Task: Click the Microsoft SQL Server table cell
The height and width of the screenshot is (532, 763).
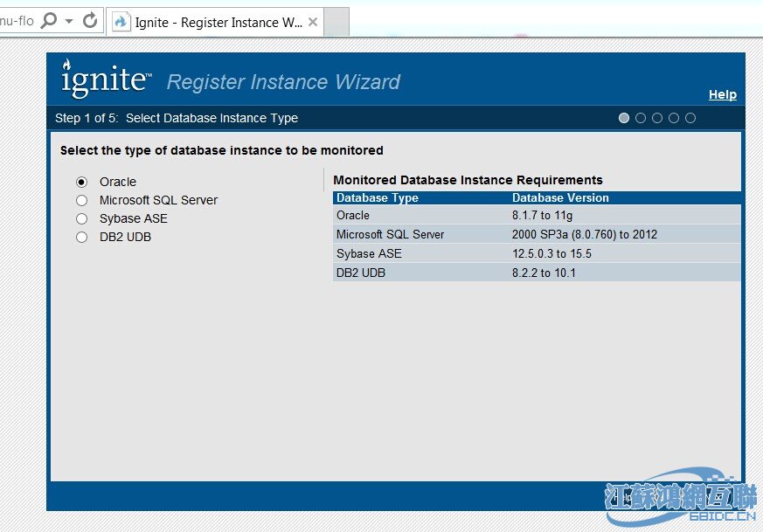Action: pyautogui.click(x=391, y=234)
